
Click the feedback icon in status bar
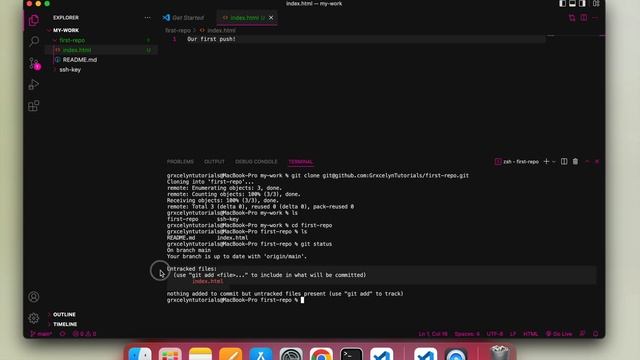tap(582, 334)
